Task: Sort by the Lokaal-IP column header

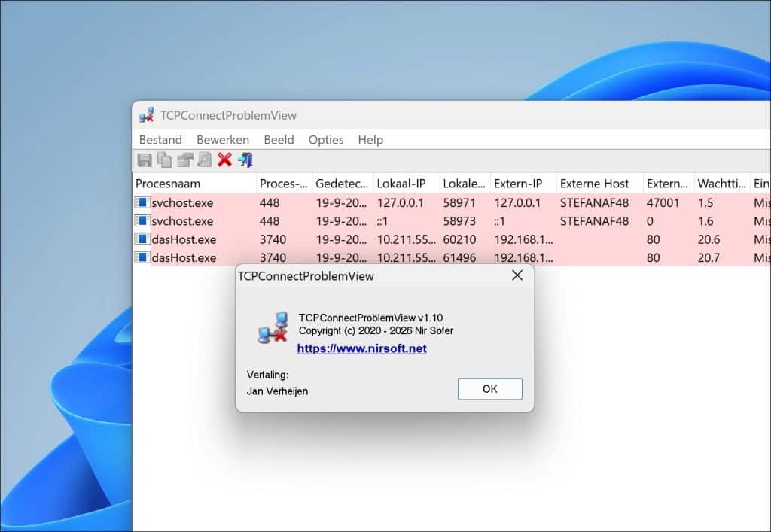Action: click(407, 184)
